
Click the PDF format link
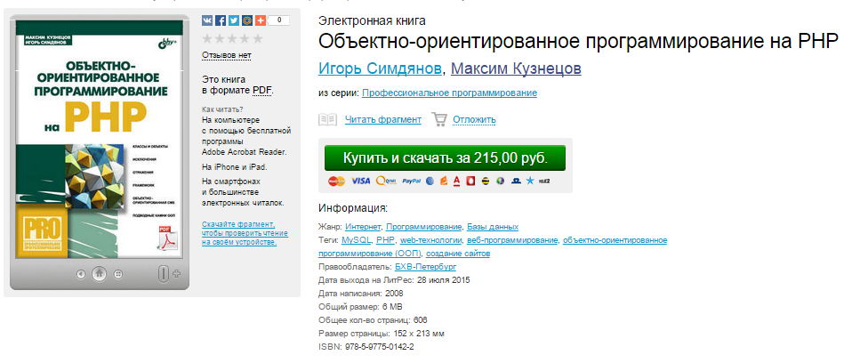tap(262, 91)
